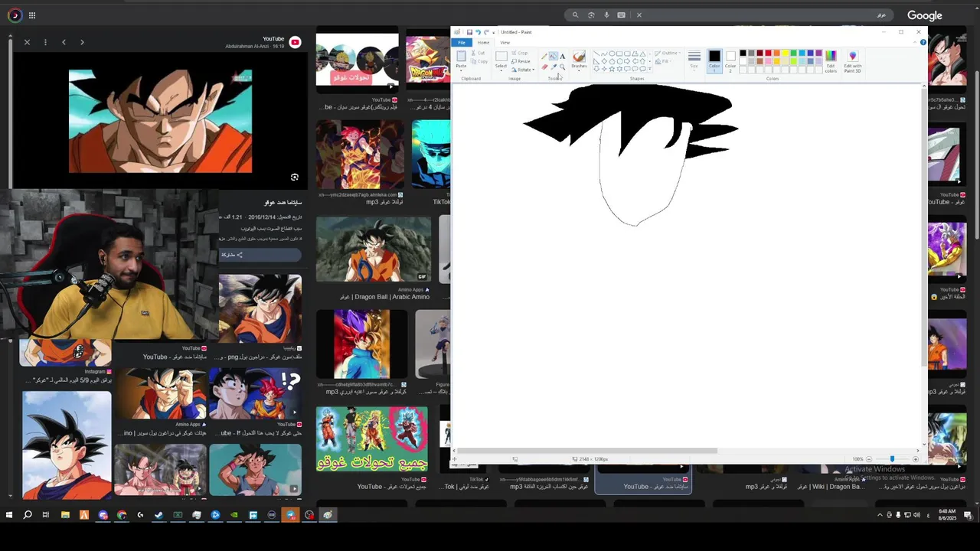Click the Paint zoom slider handle
980x551 pixels.
(x=892, y=458)
